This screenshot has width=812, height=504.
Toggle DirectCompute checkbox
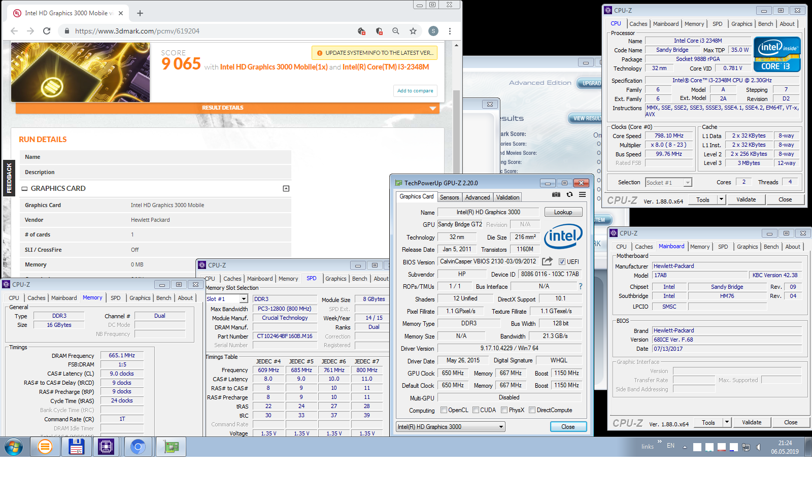pos(532,410)
